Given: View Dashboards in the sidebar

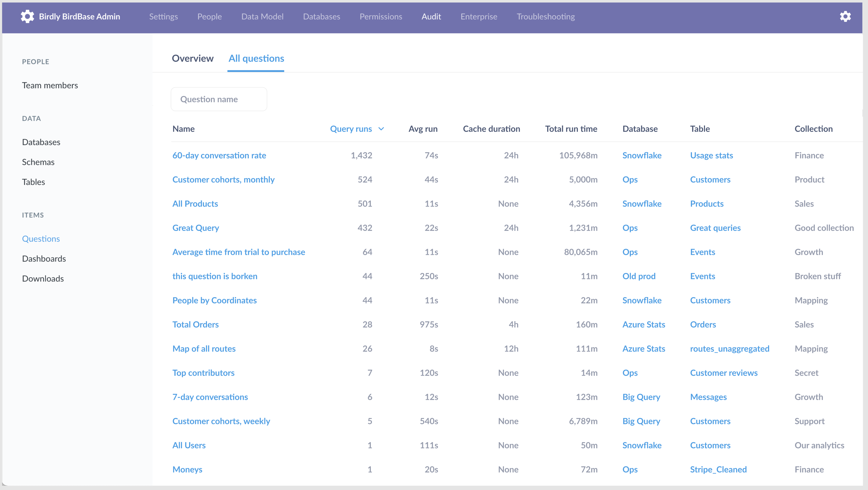Looking at the screenshot, I should [x=44, y=259].
